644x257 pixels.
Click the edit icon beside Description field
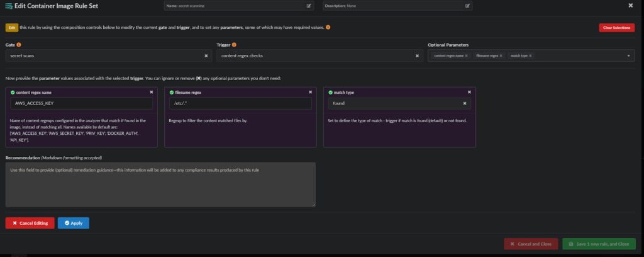coord(467,6)
